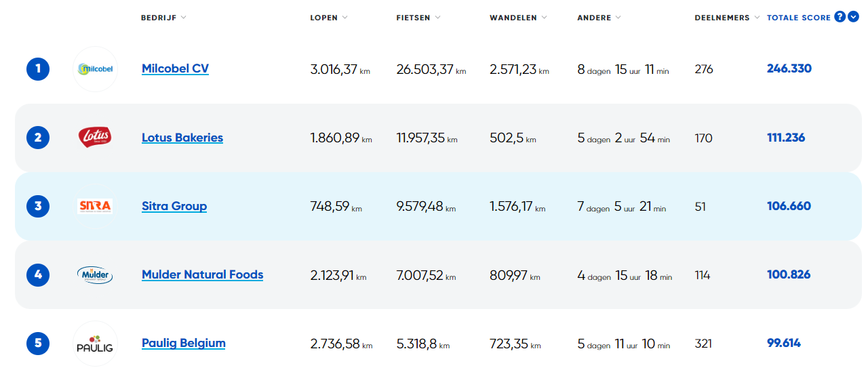Image resolution: width=868 pixels, height=370 pixels.
Task: Click Milcobel's total score 246.330
Action: (x=789, y=68)
